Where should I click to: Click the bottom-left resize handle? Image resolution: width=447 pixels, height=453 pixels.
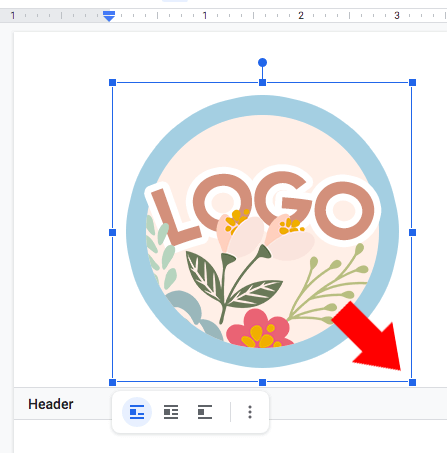[x=112, y=382]
